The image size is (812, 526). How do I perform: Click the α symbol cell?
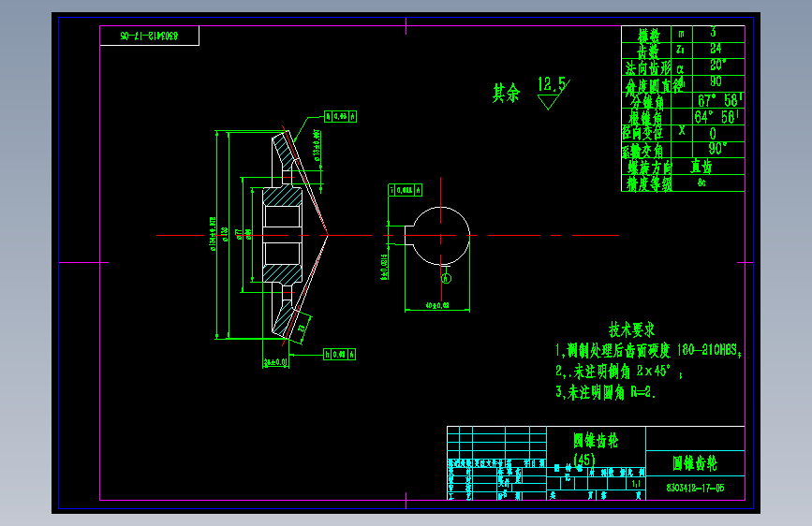pos(680,68)
